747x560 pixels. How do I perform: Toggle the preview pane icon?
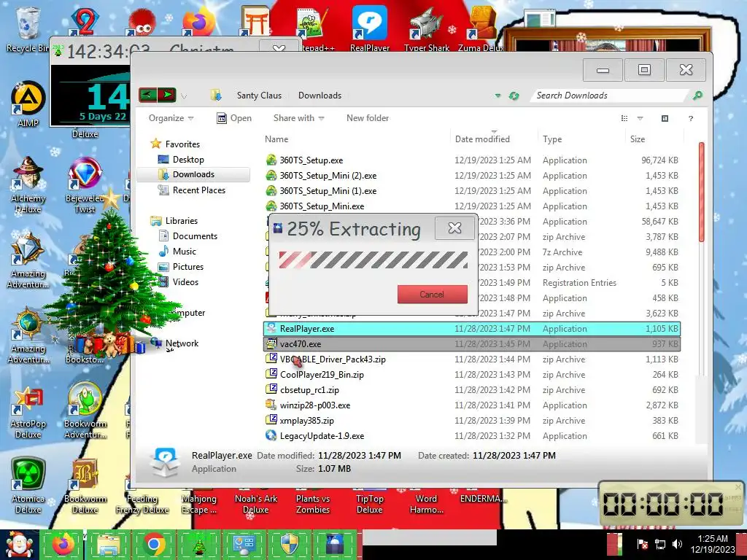[x=665, y=119]
